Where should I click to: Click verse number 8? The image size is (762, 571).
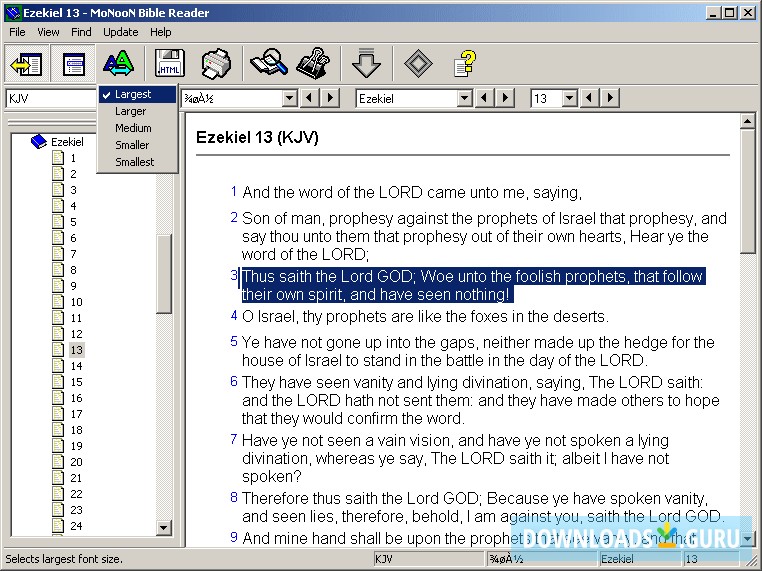click(234, 497)
